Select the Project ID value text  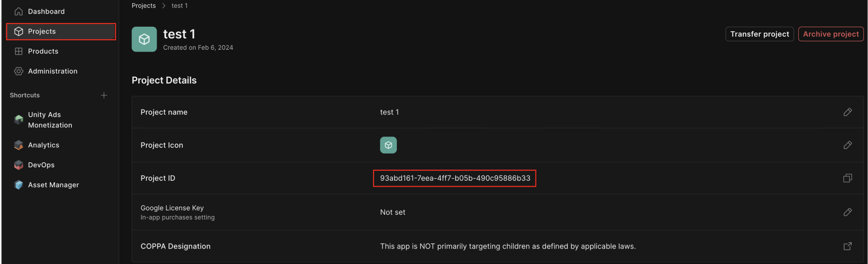455,178
